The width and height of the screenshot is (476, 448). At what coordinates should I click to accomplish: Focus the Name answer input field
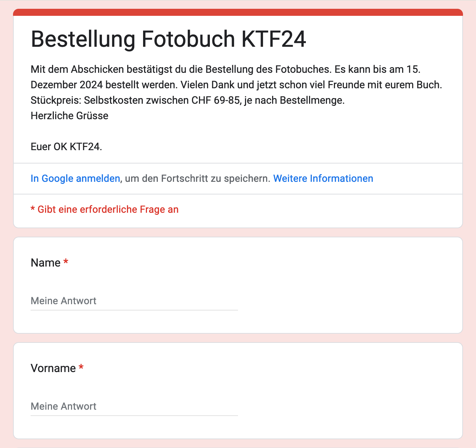(x=134, y=301)
